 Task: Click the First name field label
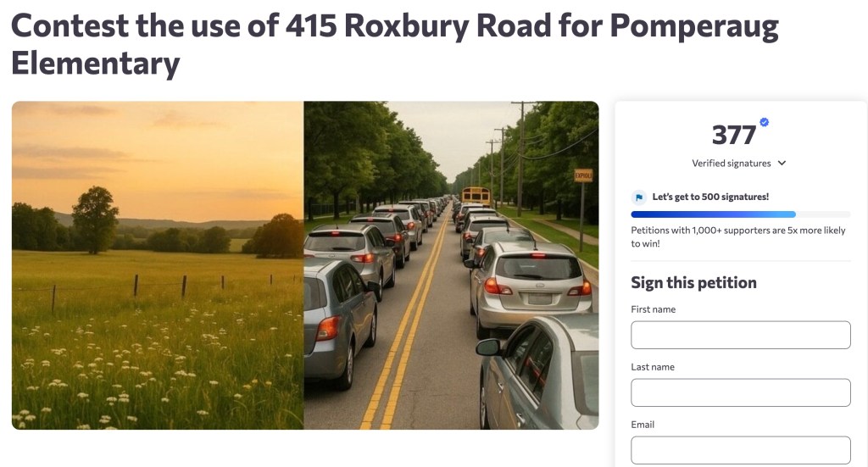pyautogui.click(x=653, y=309)
